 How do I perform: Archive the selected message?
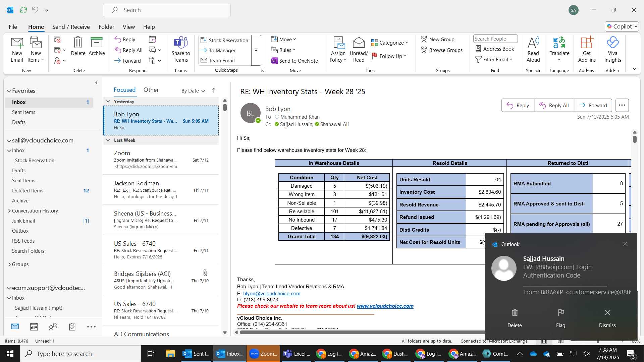click(x=97, y=46)
